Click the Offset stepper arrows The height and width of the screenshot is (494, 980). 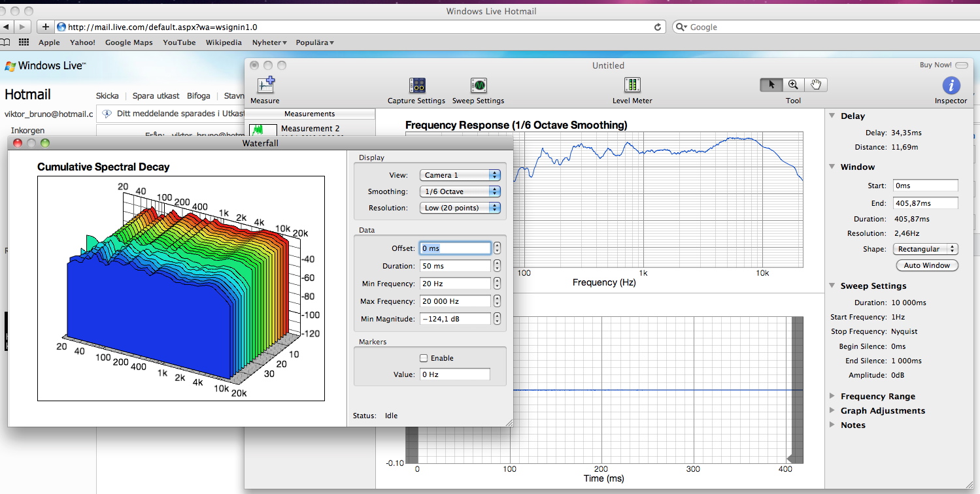498,248
